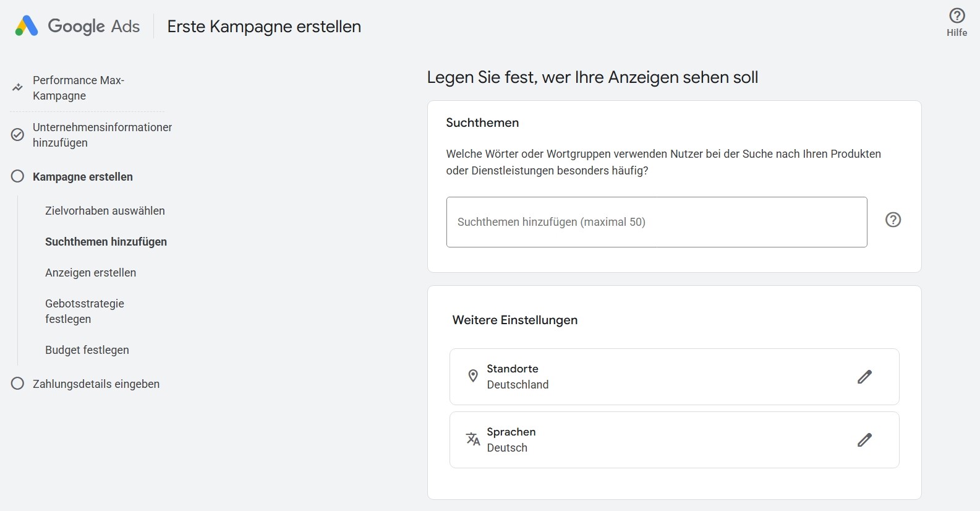Open Gebotsstrategie festlegen step
The height and width of the screenshot is (511, 980).
[x=85, y=311]
